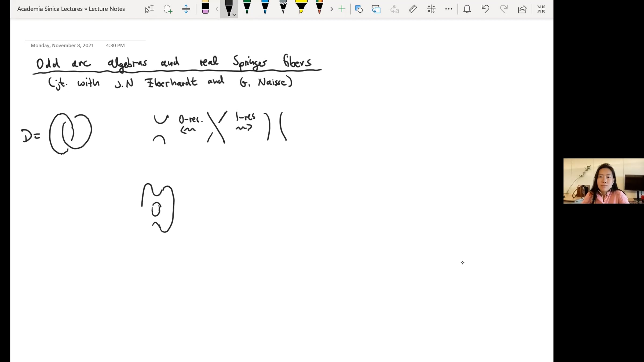Add a new pen with plus

[342, 9]
